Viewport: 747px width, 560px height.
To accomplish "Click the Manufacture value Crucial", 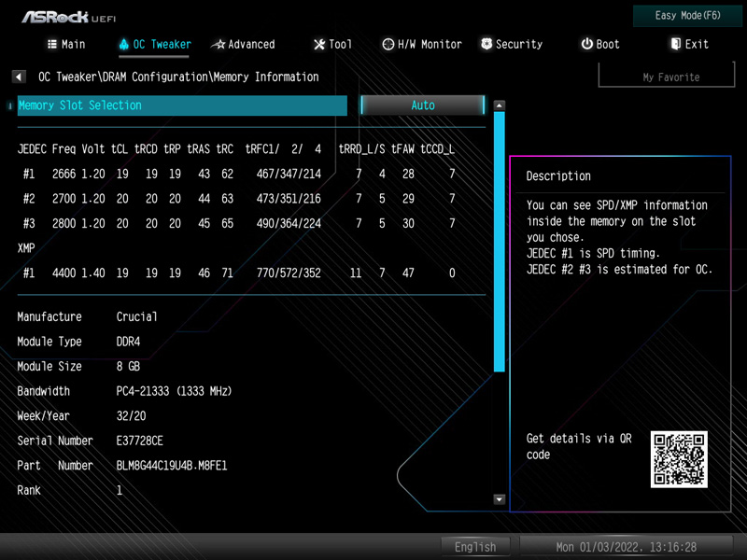I will [x=136, y=316].
